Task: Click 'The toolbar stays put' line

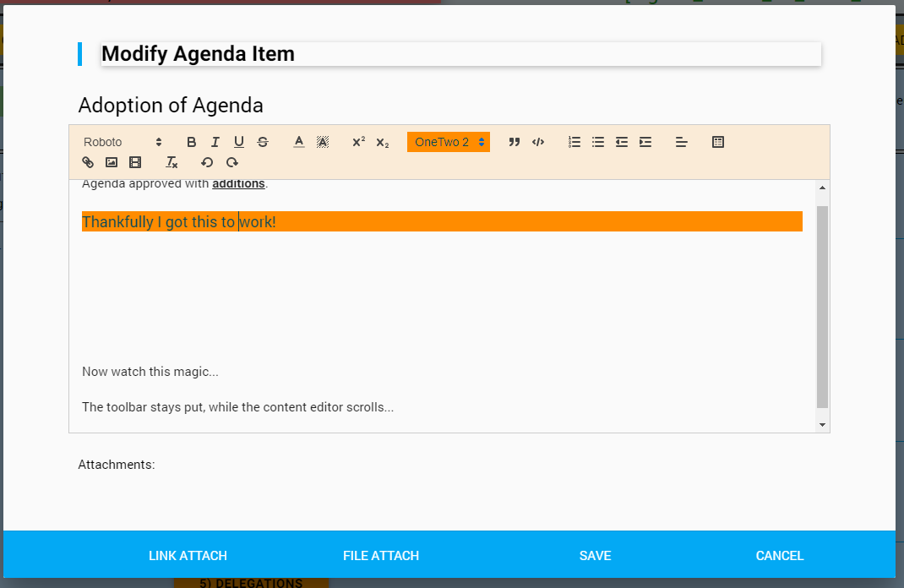Action: (237, 407)
